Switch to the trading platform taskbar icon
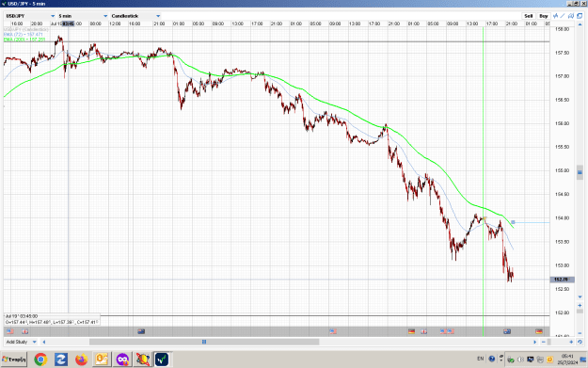 (163, 360)
